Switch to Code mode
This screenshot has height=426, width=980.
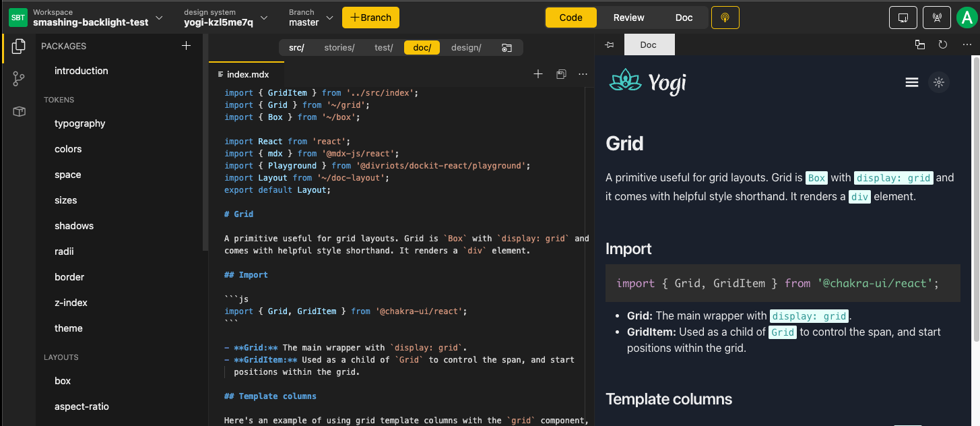coord(571,18)
